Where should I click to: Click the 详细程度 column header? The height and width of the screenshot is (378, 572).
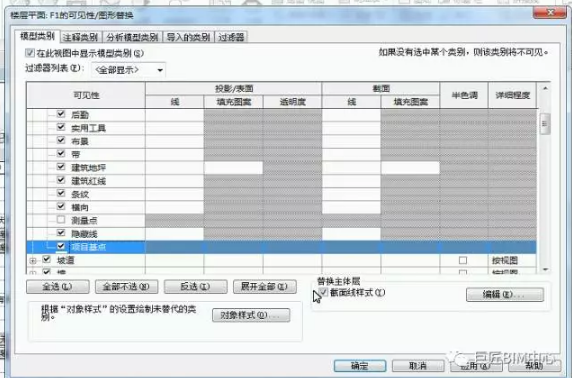click(x=512, y=95)
